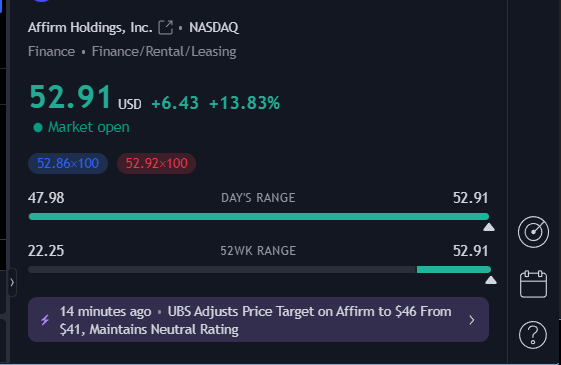The width and height of the screenshot is (561, 365).
Task: Click the Day's Range triangle marker
Action: 489,227
